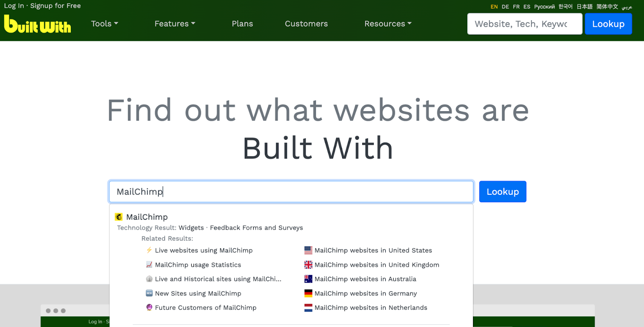Click the NEW badge icon for New Sites

(x=149, y=293)
